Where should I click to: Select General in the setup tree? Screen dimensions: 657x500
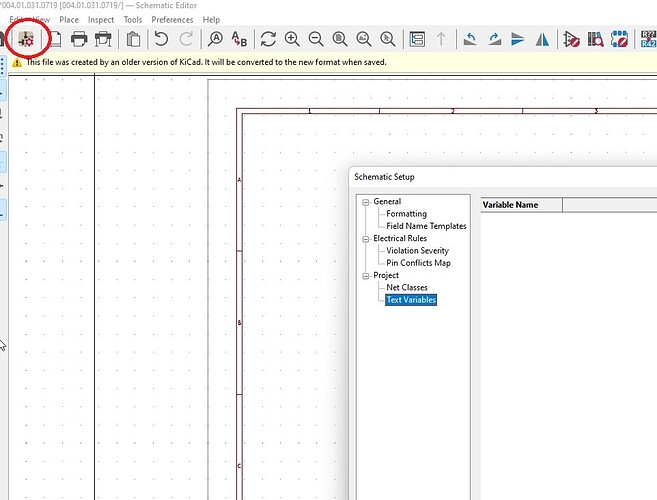387,202
